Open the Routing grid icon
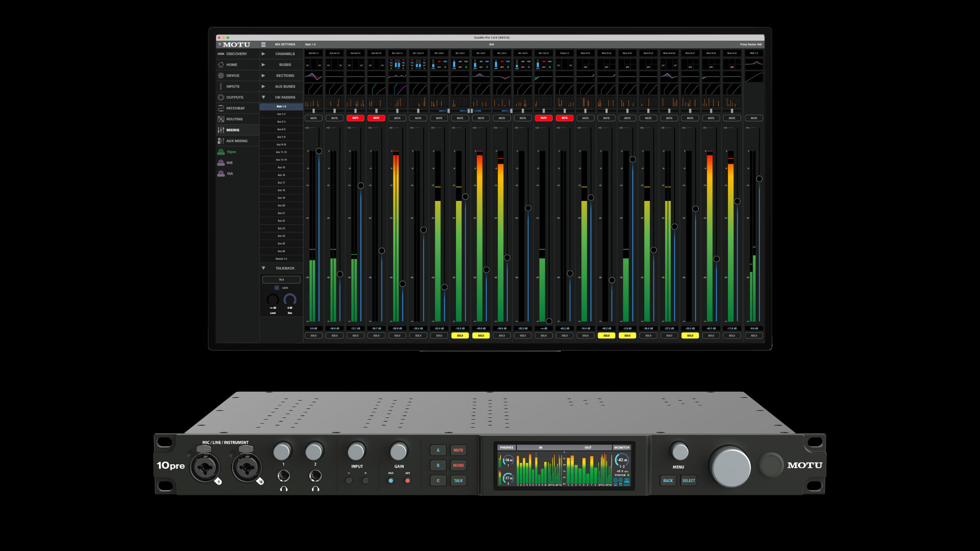 [221, 119]
